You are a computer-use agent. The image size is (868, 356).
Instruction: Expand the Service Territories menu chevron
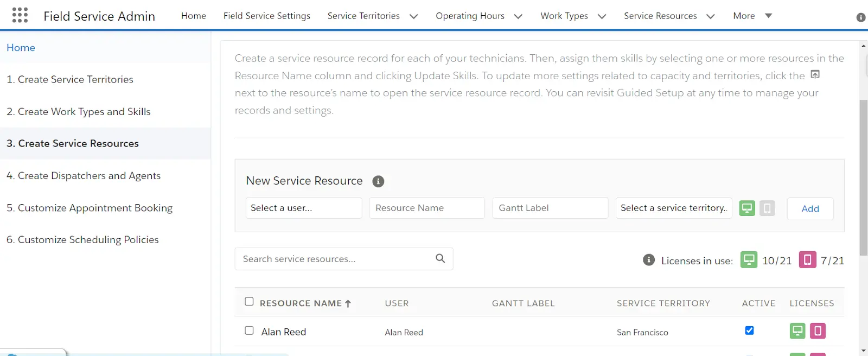tap(414, 16)
